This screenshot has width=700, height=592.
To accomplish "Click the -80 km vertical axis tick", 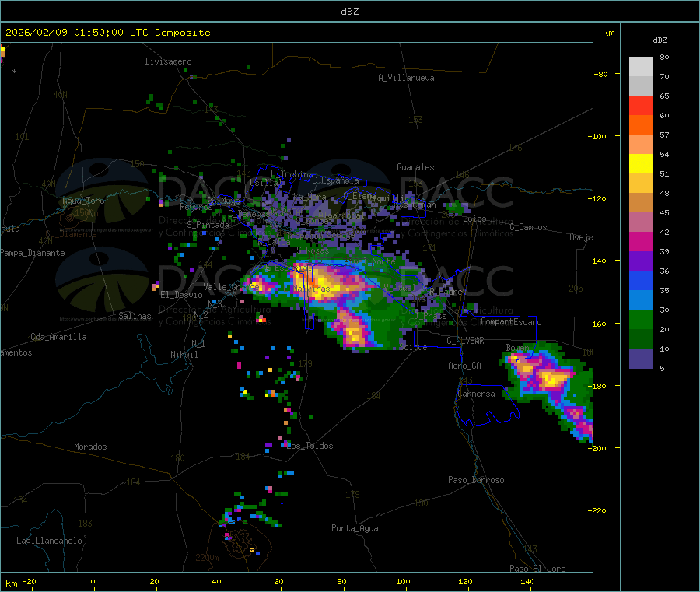I will coord(601,74).
